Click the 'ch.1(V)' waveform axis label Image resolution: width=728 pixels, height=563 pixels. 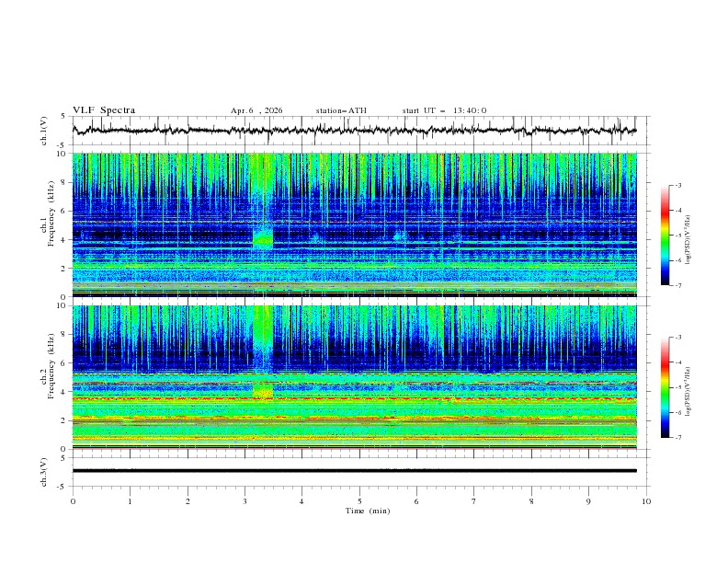44,131
